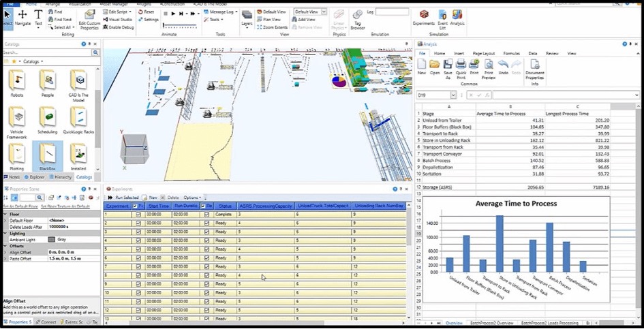Viewport: 644px width, 329px height.
Task: Adjust the Animate speed slider
Action: tap(180, 27)
